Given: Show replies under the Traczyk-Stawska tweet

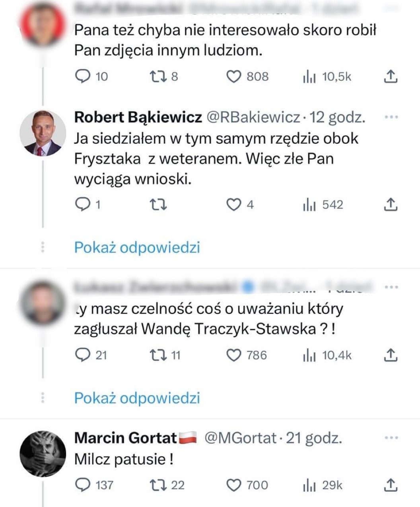Looking at the screenshot, I should tap(137, 398).
